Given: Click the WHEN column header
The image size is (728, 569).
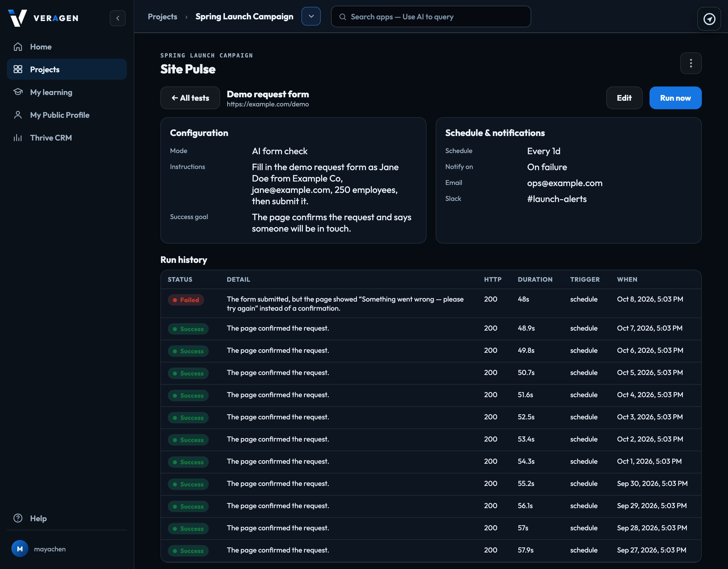Looking at the screenshot, I should pos(627,279).
